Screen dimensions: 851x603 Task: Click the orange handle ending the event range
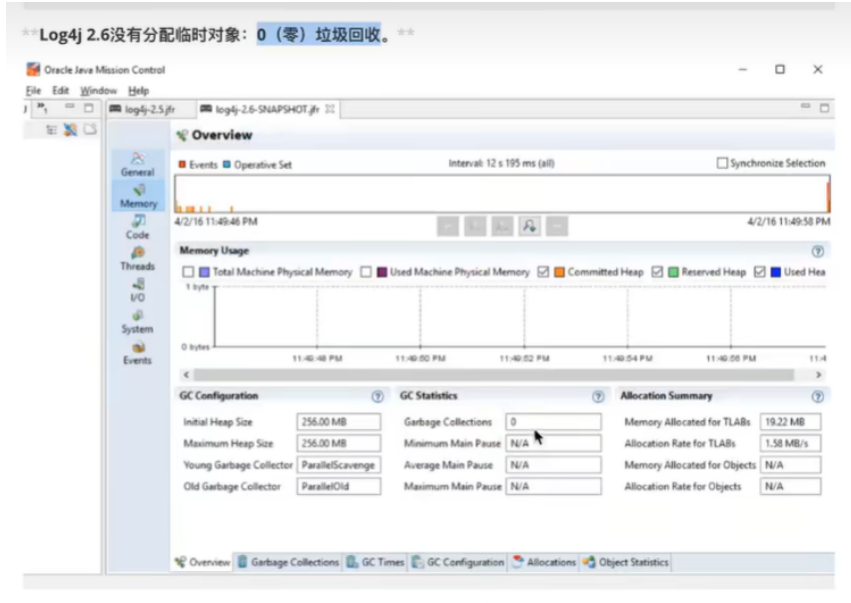coord(828,198)
